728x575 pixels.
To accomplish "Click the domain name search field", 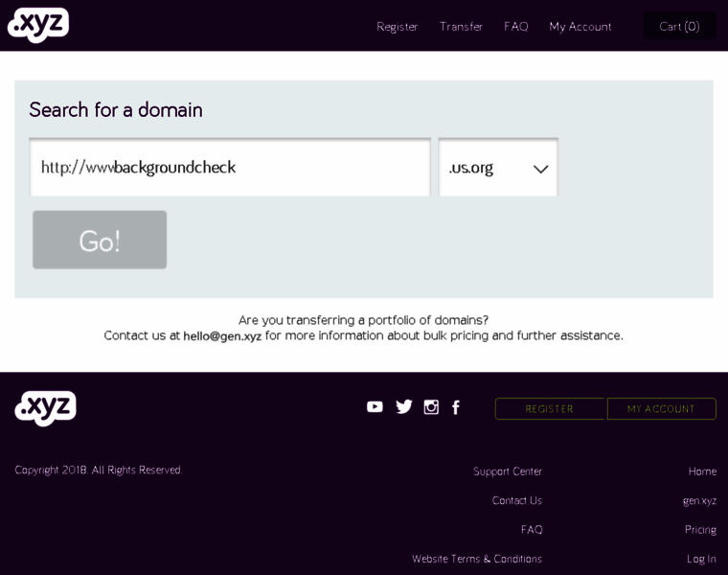I will pos(230,168).
